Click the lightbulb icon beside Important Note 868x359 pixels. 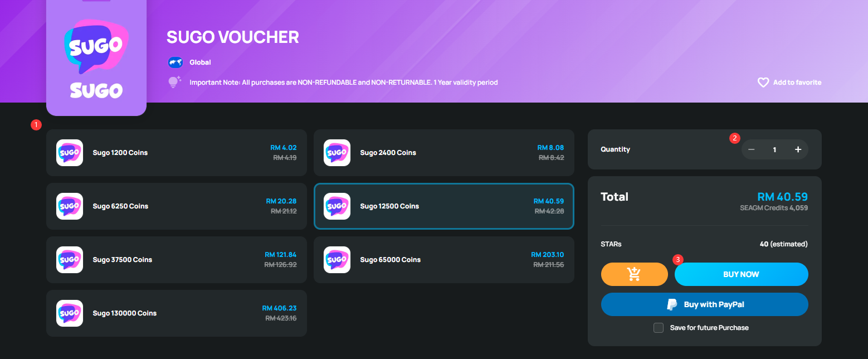click(175, 83)
